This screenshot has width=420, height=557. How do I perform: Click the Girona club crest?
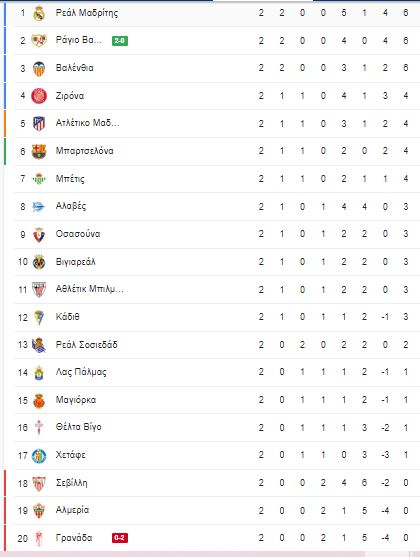39,96
